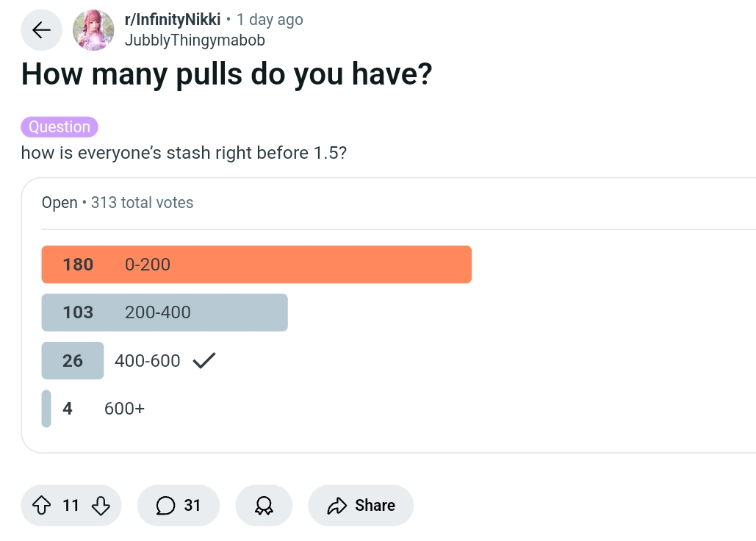View JubblyThingymabob's profile

tap(195, 40)
